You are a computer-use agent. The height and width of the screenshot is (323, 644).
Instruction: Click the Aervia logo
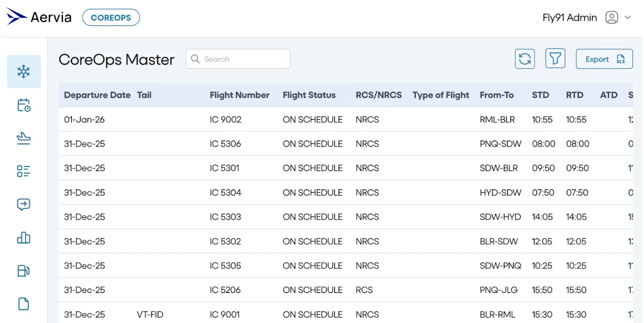39,17
